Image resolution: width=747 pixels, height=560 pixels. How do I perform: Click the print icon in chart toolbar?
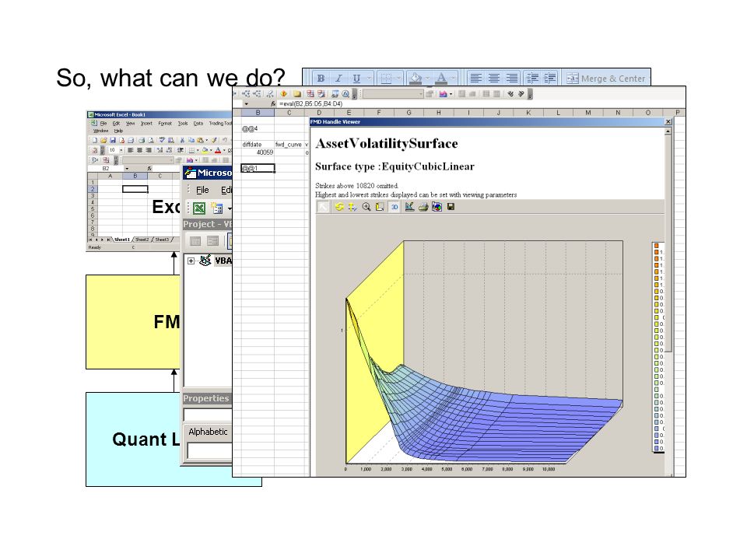click(423, 207)
